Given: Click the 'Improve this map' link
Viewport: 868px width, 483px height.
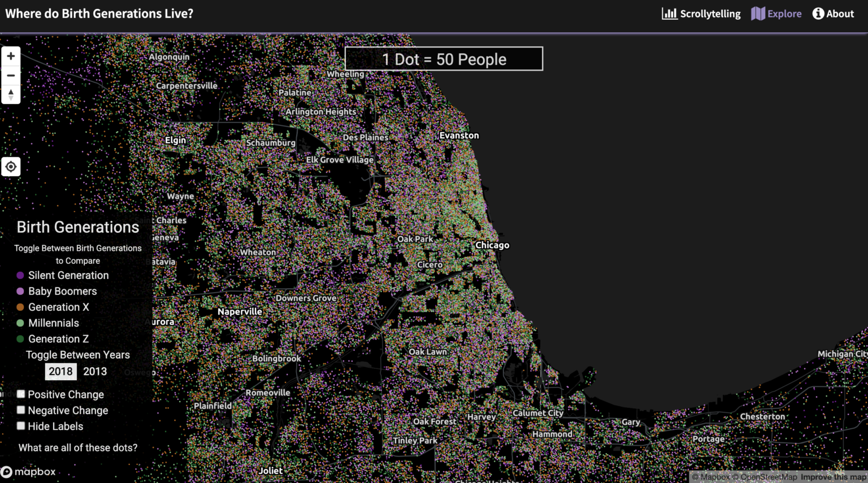Looking at the screenshot, I should pos(832,476).
